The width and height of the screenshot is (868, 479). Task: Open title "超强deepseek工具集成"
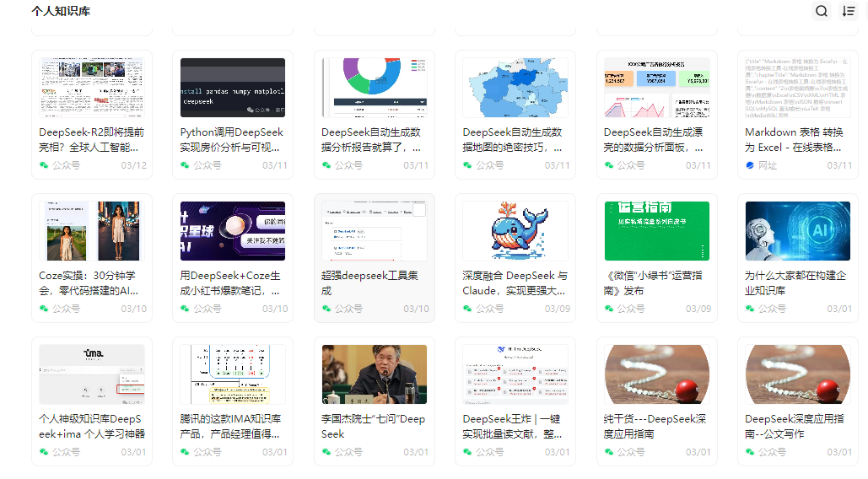369,283
